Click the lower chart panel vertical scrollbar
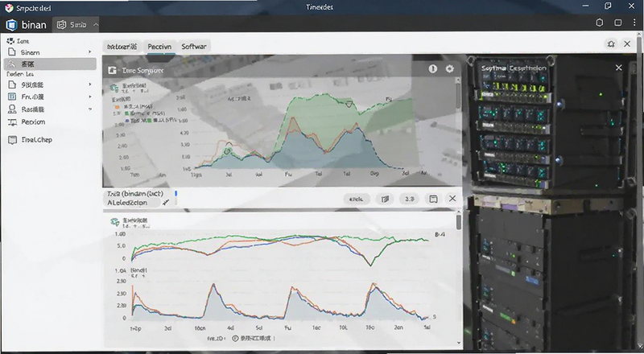The image size is (644, 354). [x=458, y=222]
